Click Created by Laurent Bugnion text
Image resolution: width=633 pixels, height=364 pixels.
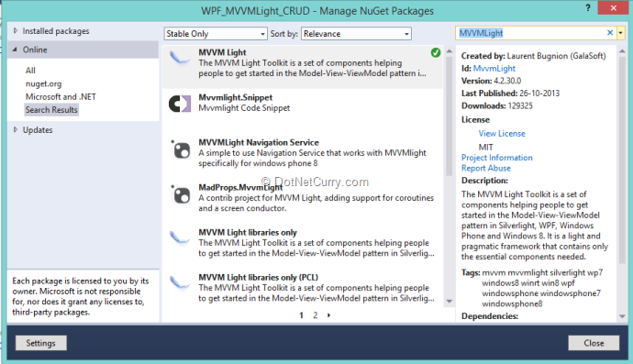(533, 56)
